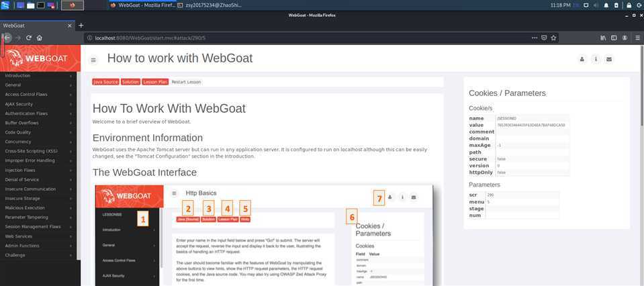Click the show desktop panel icon
Image resolution: width=644 pixels, height=286 pixels.
pyautogui.click(x=20, y=5)
